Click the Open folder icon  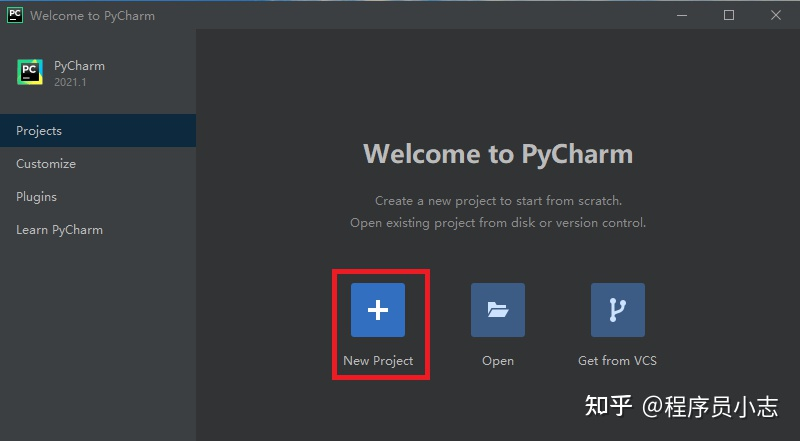497,310
